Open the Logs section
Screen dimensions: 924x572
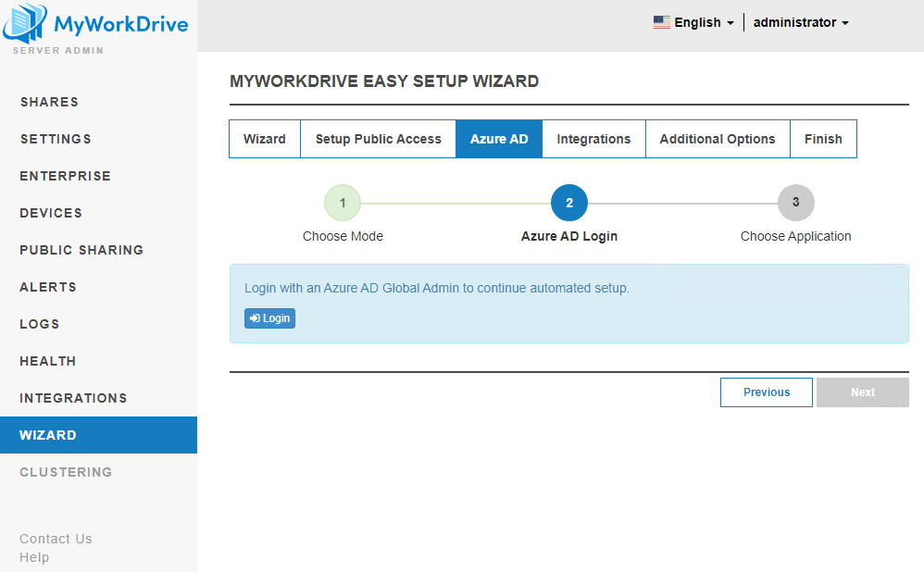[39, 324]
